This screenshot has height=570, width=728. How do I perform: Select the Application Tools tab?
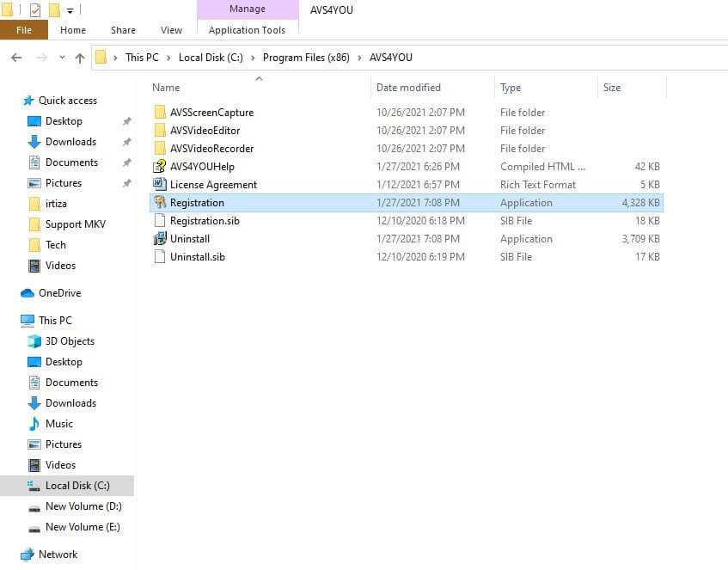(x=247, y=30)
